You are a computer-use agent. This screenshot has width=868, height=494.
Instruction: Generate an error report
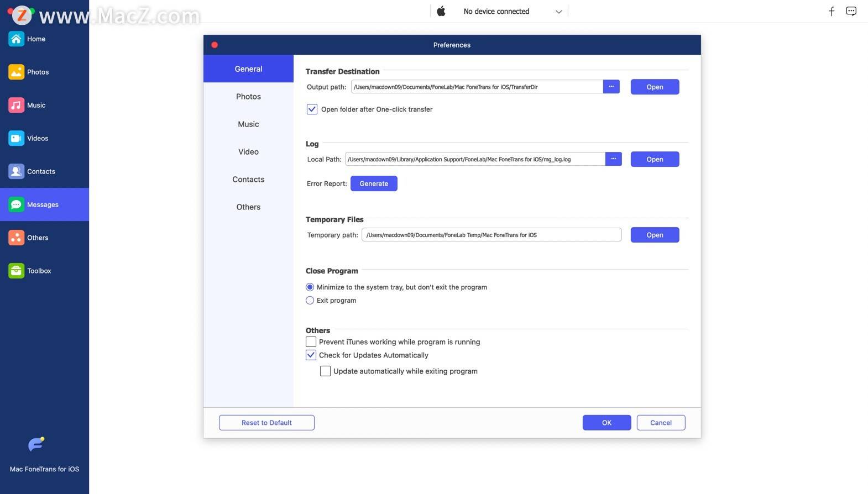point(374,183)
